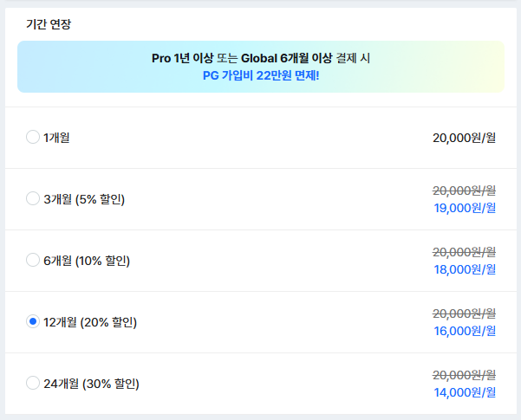The height and width of the screenshot is (420, 521).
Task: Click the selected 12개월 radio button
Action: tap(33, 322)
